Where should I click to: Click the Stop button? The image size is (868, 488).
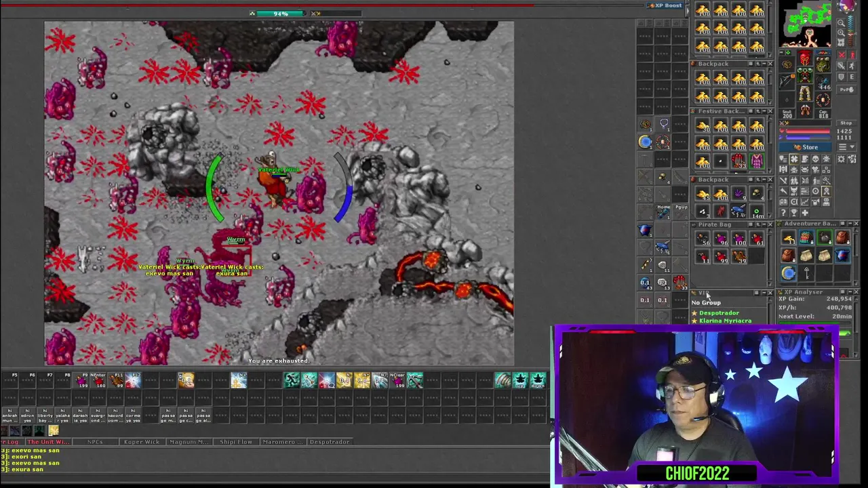click(846, 123)
